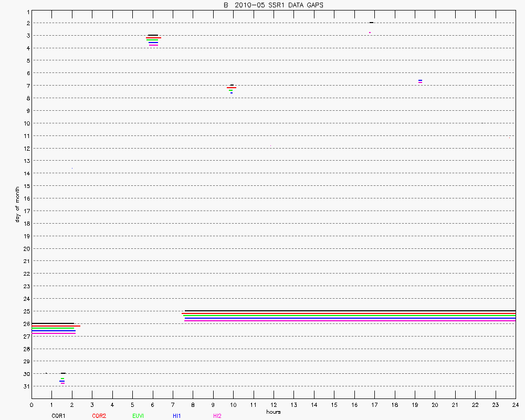The image size is (525, 420).
Task: Click black gap marker on day 30
Action: point(63,373)
